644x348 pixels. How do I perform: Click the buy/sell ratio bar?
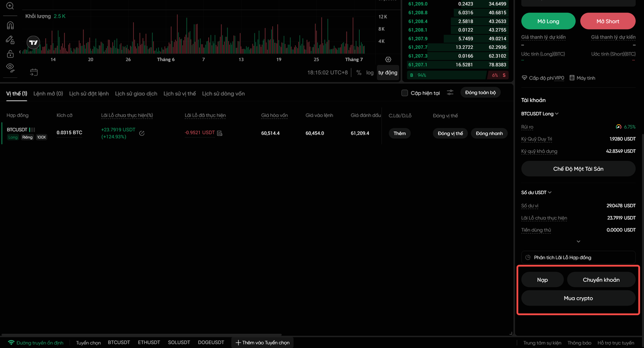point(458,75)
